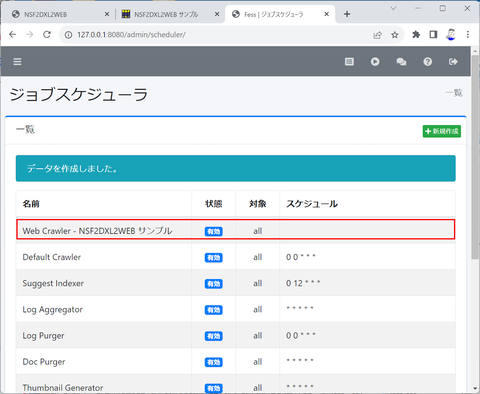
Task: Click the list icon in Fess header
Action: coord(349,62)
